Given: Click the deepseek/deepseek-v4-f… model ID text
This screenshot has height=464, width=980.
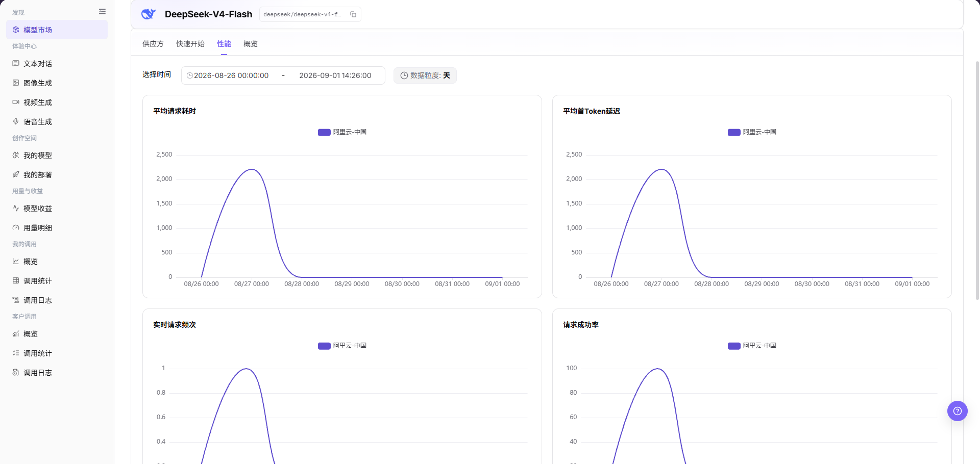Looking at the screenshot, I should click(x=302, y=14).
